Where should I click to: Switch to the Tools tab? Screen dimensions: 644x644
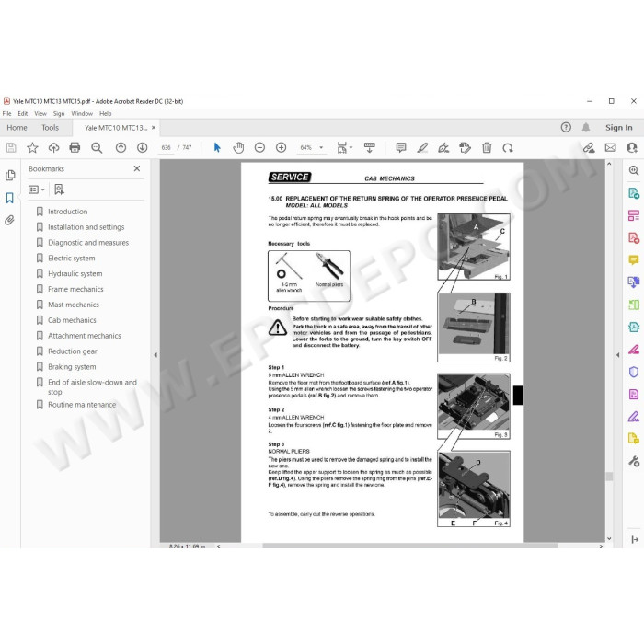click(50, 128)
